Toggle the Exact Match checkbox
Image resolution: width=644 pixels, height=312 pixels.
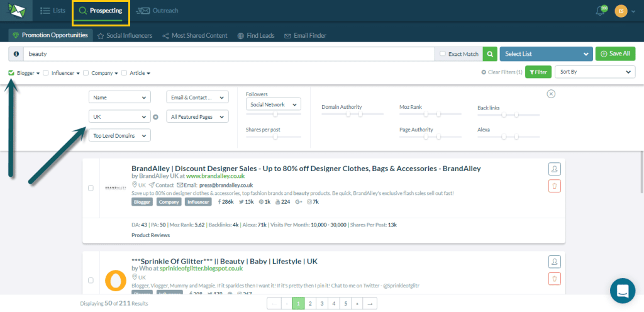point(442,53)
